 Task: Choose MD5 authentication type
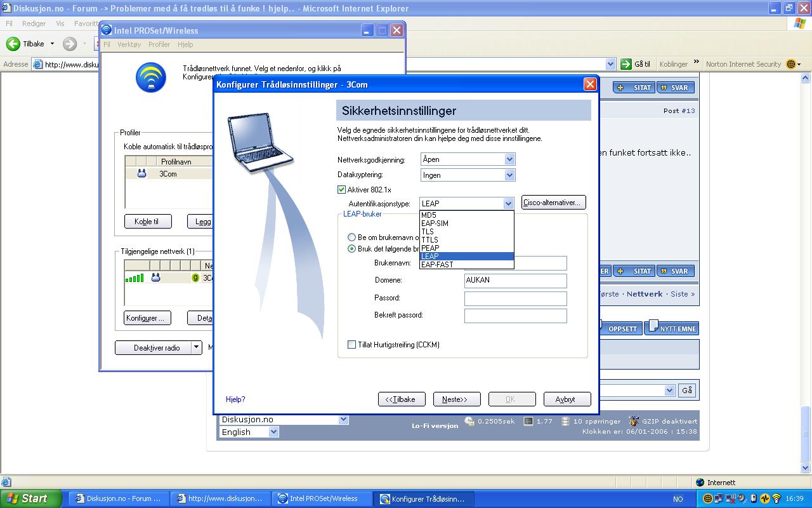coord(467,215)
